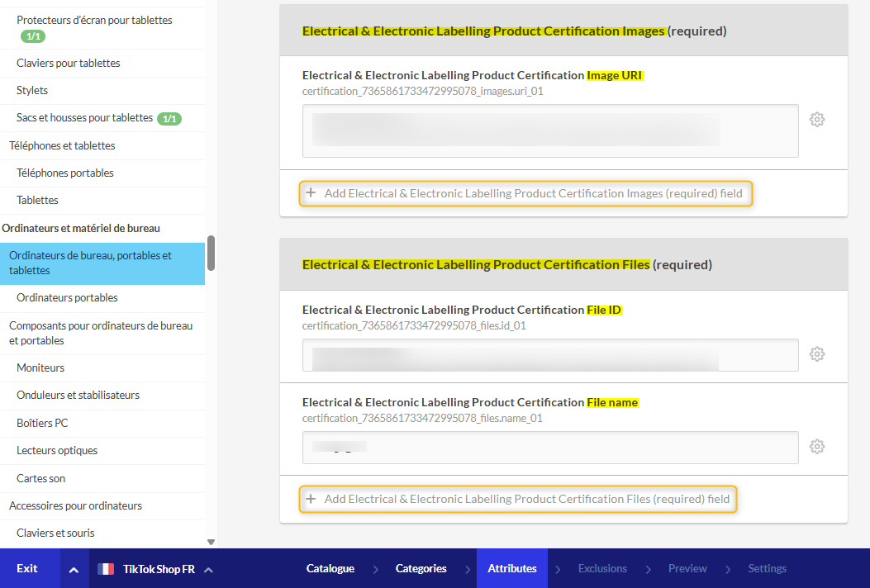870x588 pixels.
Task: Open settings gear for File ID field
Action: click(x=817, y=354)
